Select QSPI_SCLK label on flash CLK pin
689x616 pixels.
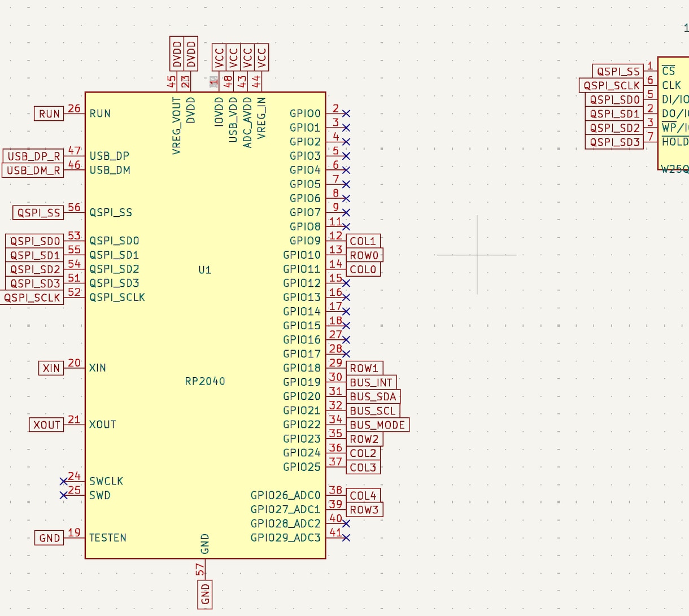click(612, 85)
